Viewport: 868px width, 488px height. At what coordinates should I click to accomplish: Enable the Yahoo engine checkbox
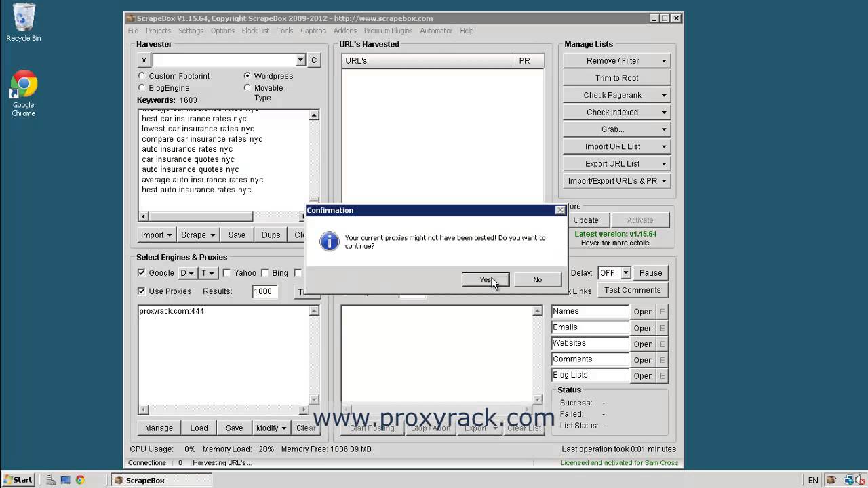tap(226, 273)
